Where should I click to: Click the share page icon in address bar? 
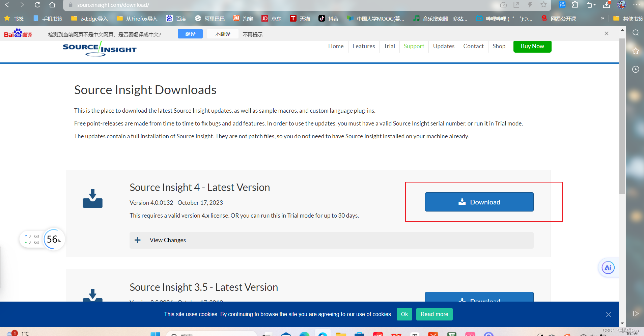pyautogui.click(x=516, y=5)
